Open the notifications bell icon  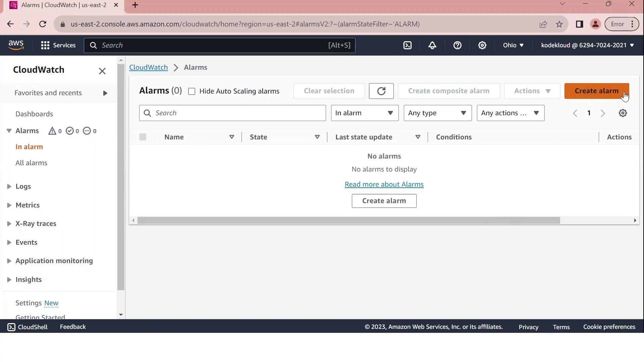coord(432,45)
